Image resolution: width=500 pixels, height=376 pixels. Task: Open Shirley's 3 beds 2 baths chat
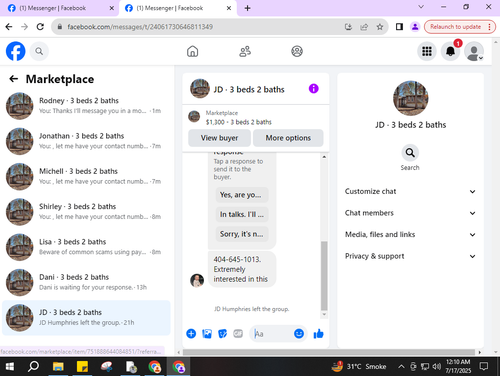point(86,212)
